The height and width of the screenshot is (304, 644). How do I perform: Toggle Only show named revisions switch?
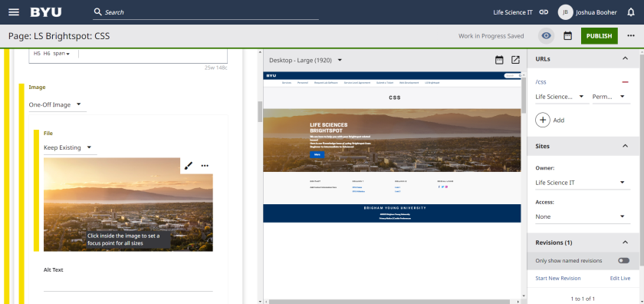[x=623, y=261]
